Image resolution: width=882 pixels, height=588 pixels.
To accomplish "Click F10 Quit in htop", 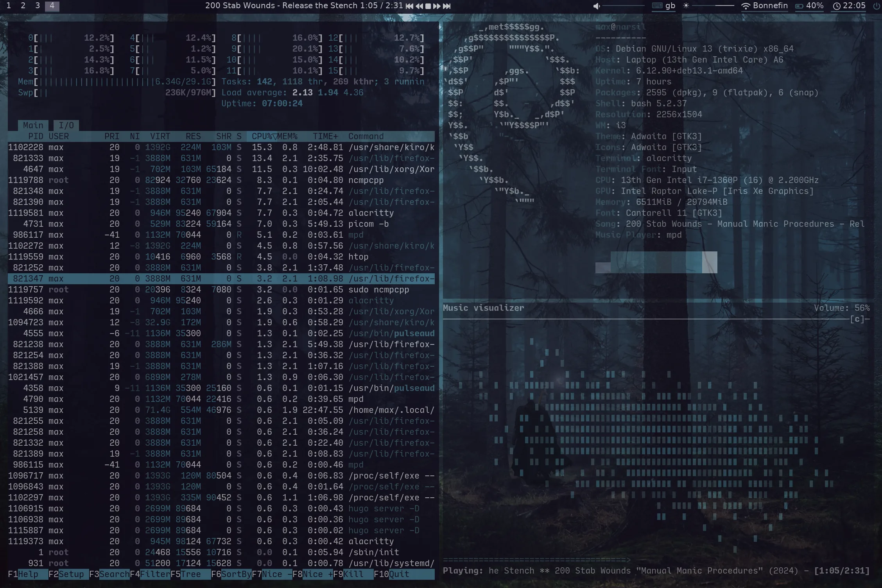I will (394, 574).
